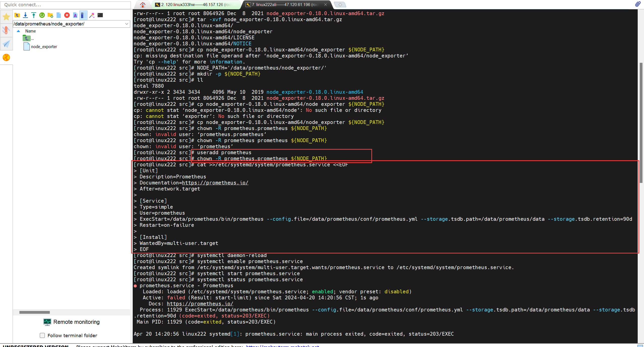The width and height of the screenshot is (644, 347).
Task: Follow the mobatek.net subscription link
Action: pyautogui.click(x=282, y=346)
